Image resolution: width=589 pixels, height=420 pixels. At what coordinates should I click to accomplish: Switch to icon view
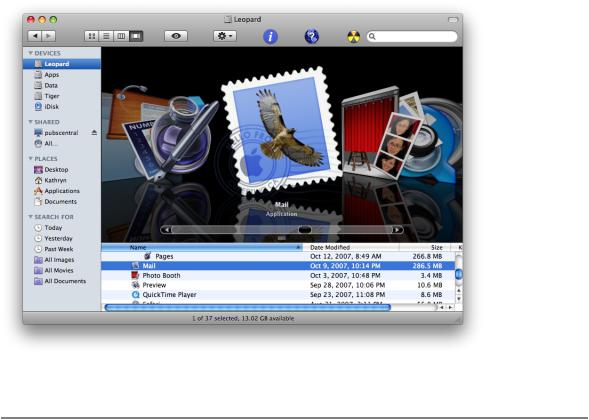coord(92,36)
